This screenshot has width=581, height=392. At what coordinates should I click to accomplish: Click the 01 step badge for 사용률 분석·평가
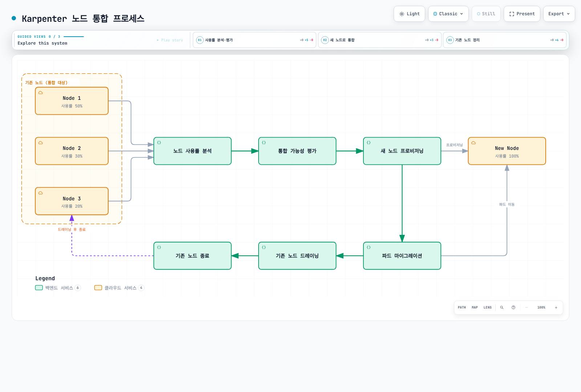tap(200, 40)
